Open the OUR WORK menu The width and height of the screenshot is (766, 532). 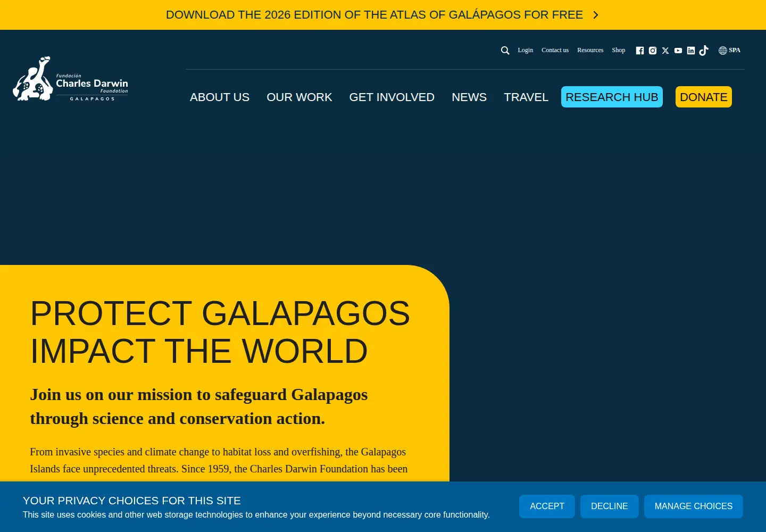(x=299, y=97)
